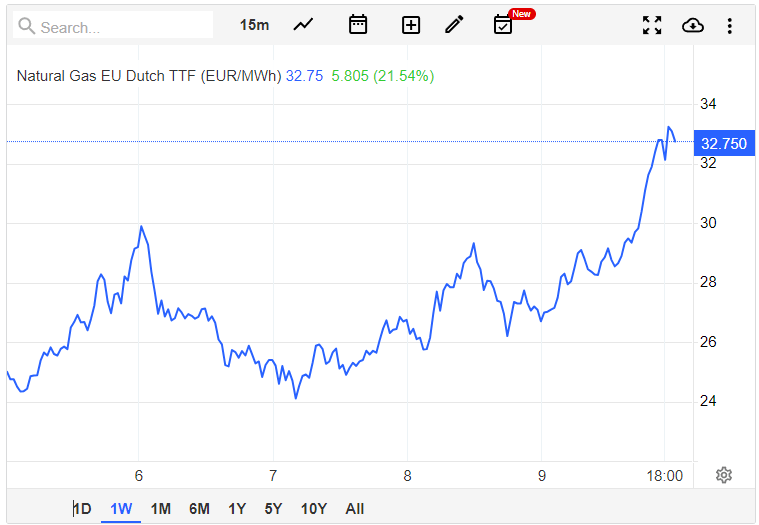Image resolution: width=759 pixels, height=525 pixels.
Task: Open chart settings gear icon
Action: point(724,475)
